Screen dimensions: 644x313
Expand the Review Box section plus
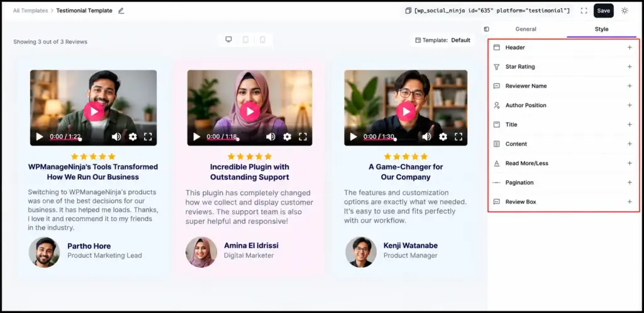pos(629,202)
